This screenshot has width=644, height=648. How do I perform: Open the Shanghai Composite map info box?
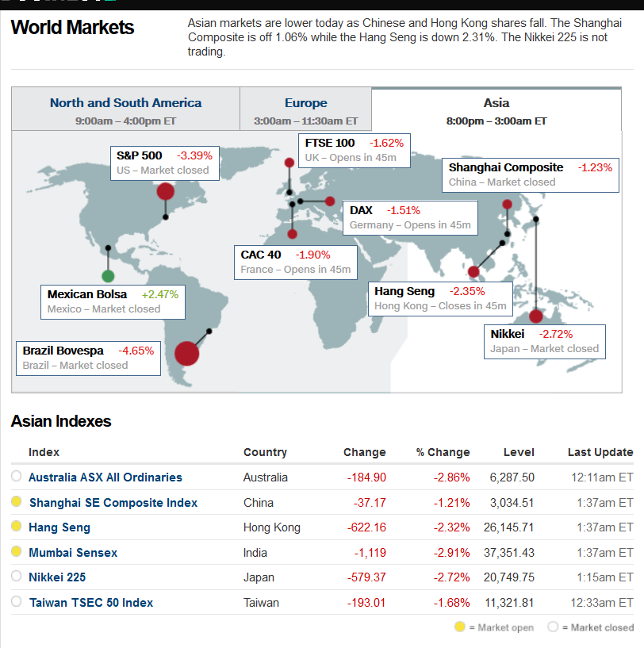[x=531, y=174]
